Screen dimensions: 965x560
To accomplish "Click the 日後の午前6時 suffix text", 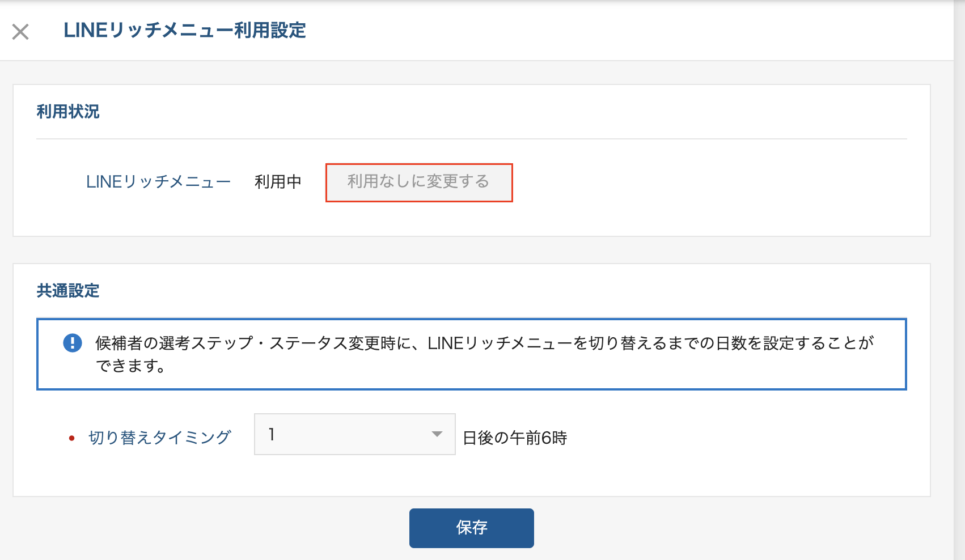I will 515,438.
